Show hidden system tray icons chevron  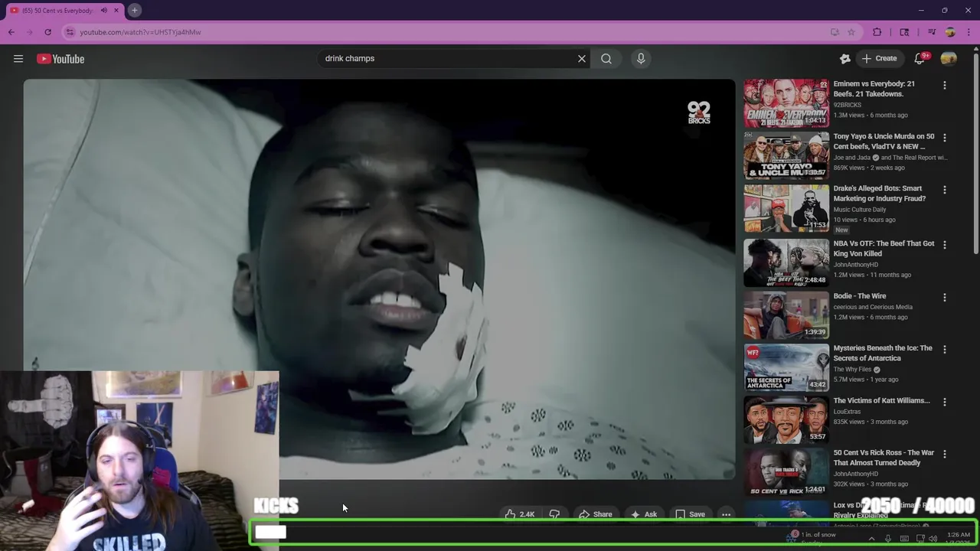point(871,539)
